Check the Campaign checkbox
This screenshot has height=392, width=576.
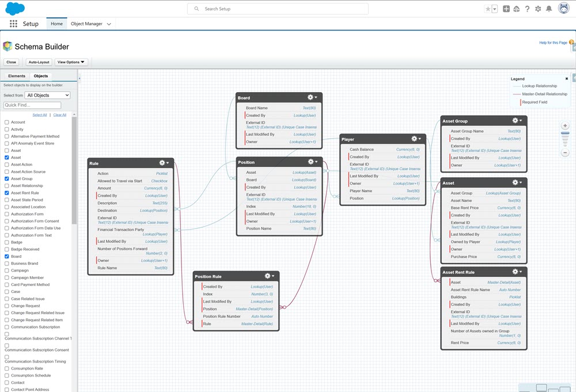pos(6,271)
